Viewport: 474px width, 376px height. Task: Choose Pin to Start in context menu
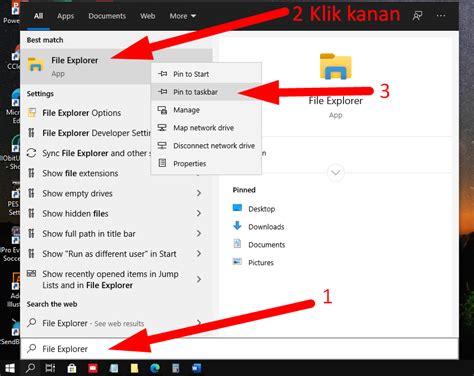coord(206,74)
